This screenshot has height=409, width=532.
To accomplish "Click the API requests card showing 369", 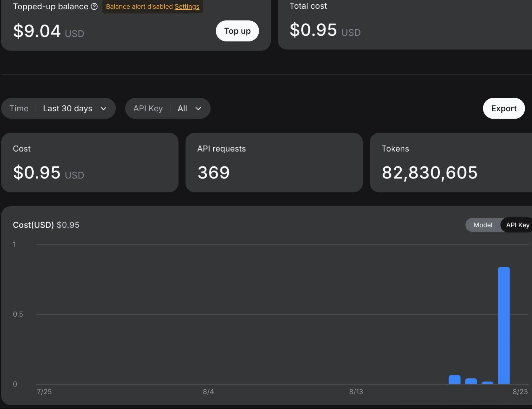I will pyautogui.click(x=274, y=162).
